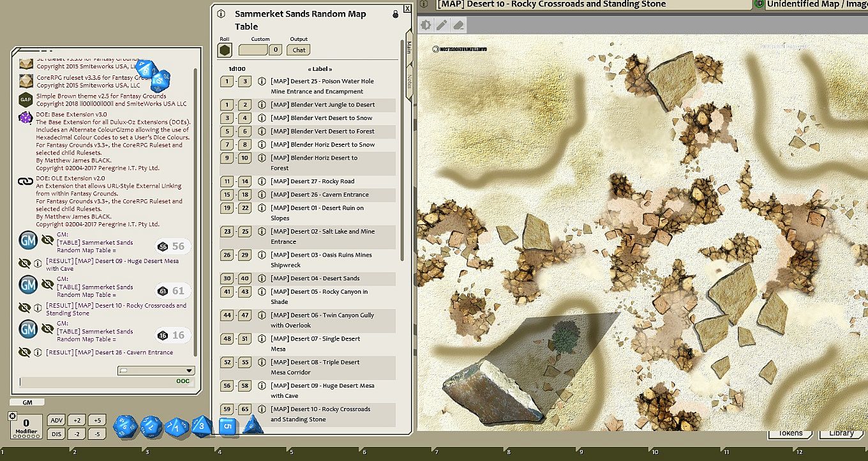Toggle the +5 modifier button
The width and height of the screenshot is (868, 461).
pyautogui.click(x=97, y=420)
